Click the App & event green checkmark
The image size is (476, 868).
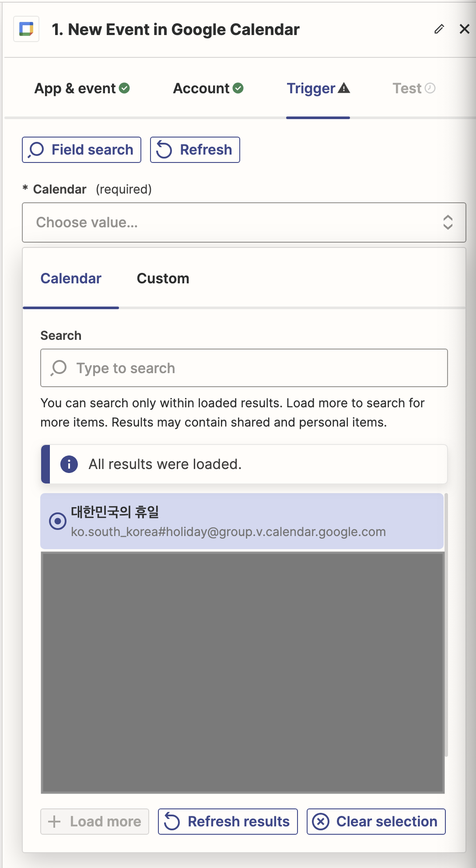125,88
